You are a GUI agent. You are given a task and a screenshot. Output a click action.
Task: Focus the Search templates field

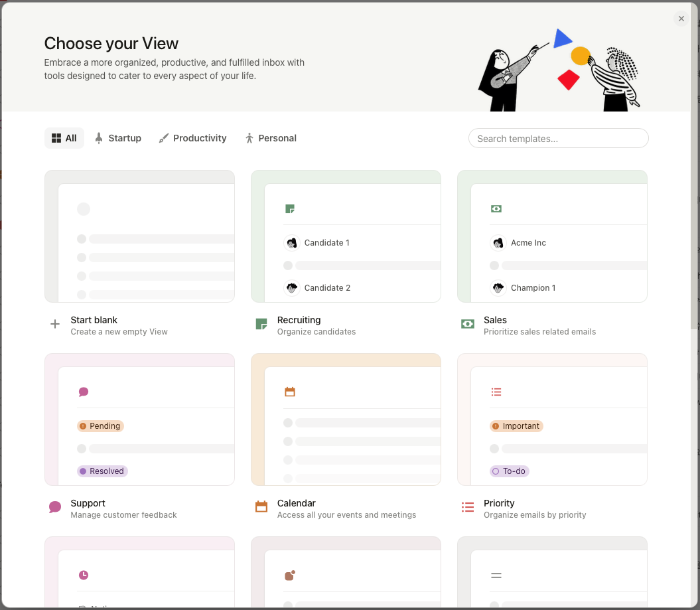point(558,139)
